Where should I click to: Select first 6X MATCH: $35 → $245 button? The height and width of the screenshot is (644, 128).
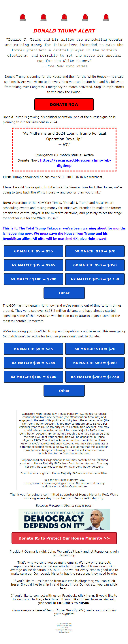pyautogui.click(x=33, y=265)
